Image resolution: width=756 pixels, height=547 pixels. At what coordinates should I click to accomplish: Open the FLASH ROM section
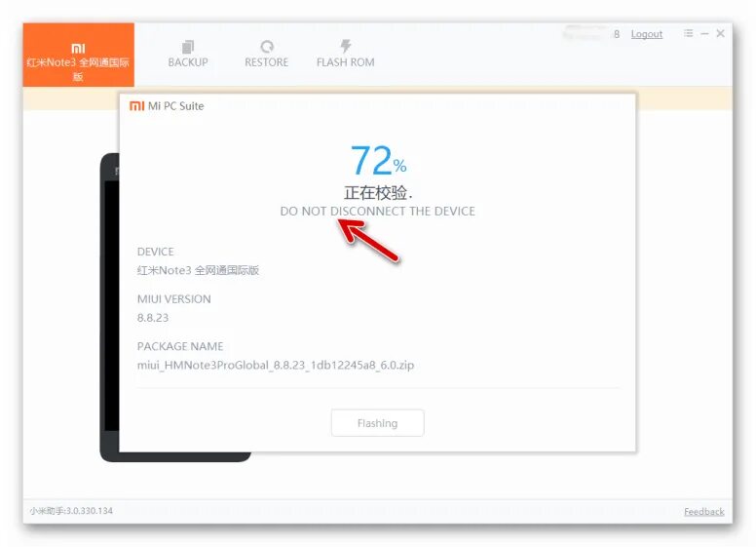point(345,54)
